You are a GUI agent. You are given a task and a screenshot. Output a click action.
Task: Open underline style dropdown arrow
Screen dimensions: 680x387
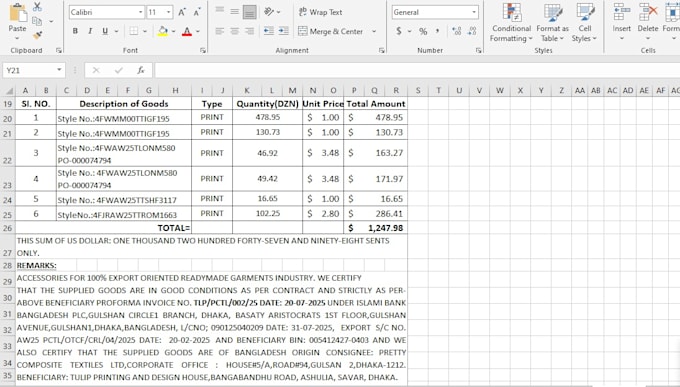point(116,31)
